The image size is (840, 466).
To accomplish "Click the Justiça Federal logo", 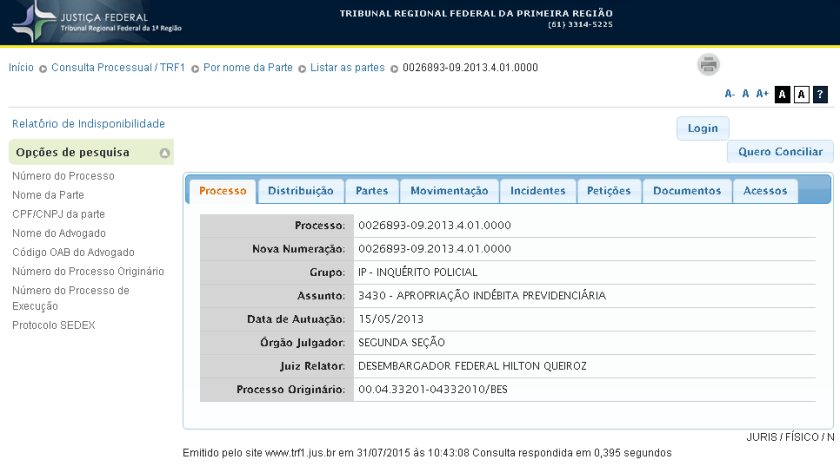I will click(x=96, y=22).
